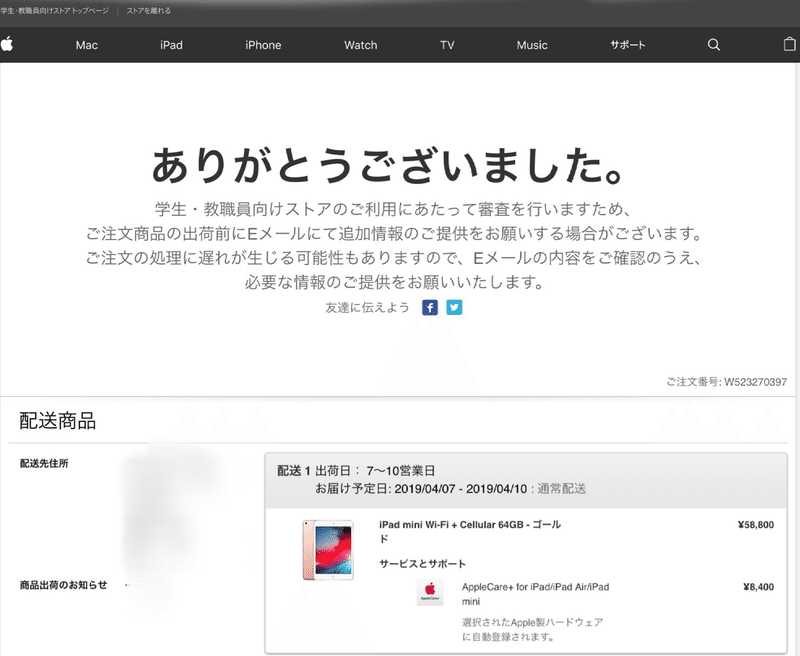Open the Mac menu
This screenshot has height=656, width=800.
87,45
